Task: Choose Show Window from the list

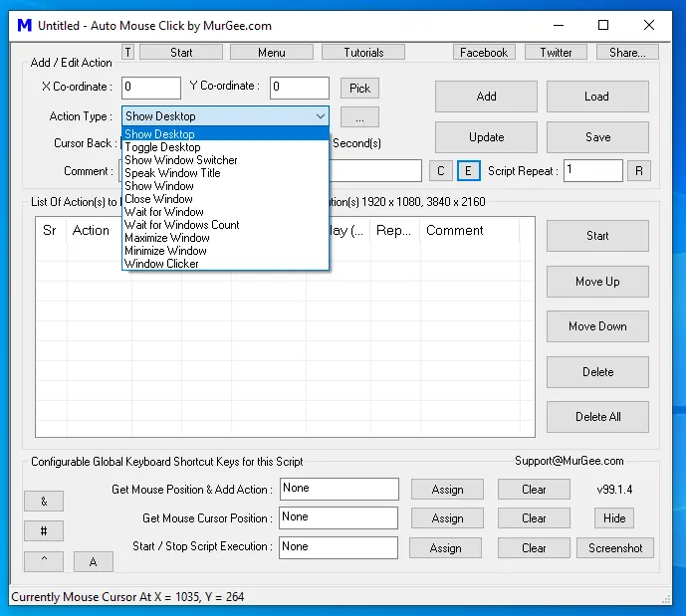Action: [x=225, y=186]
